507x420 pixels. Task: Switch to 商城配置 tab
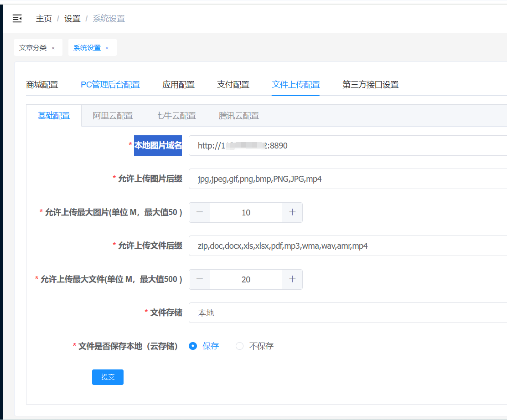(42, 85)
